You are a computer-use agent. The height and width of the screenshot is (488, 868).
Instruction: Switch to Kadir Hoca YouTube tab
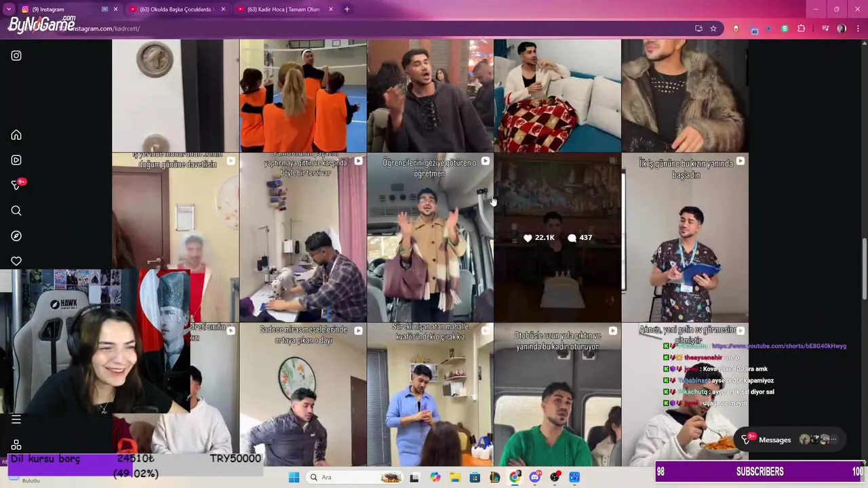coord(283,9)
